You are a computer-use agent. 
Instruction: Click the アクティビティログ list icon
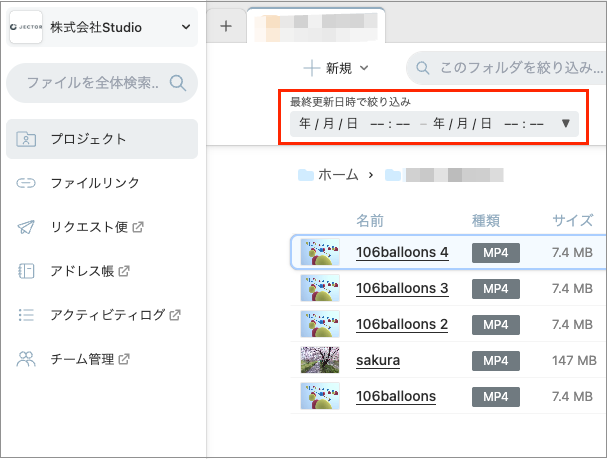pos(26,315)
